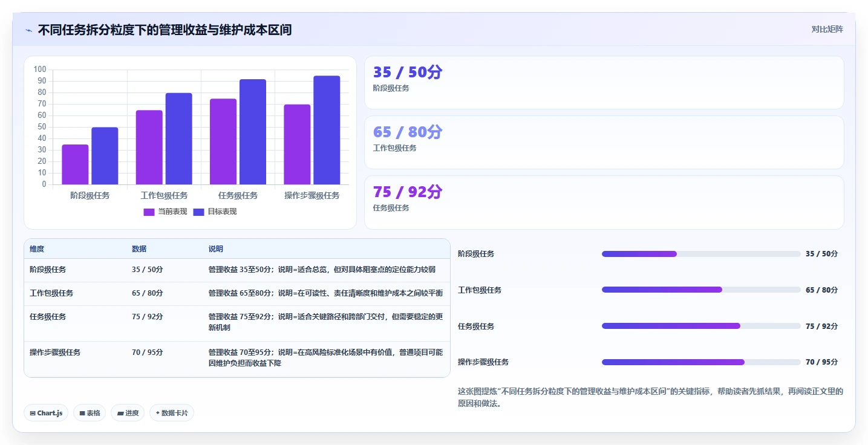This screenshot has width=868, height=445.
Task: Click the table value 75 / 92分
Action: click(147, 317)
